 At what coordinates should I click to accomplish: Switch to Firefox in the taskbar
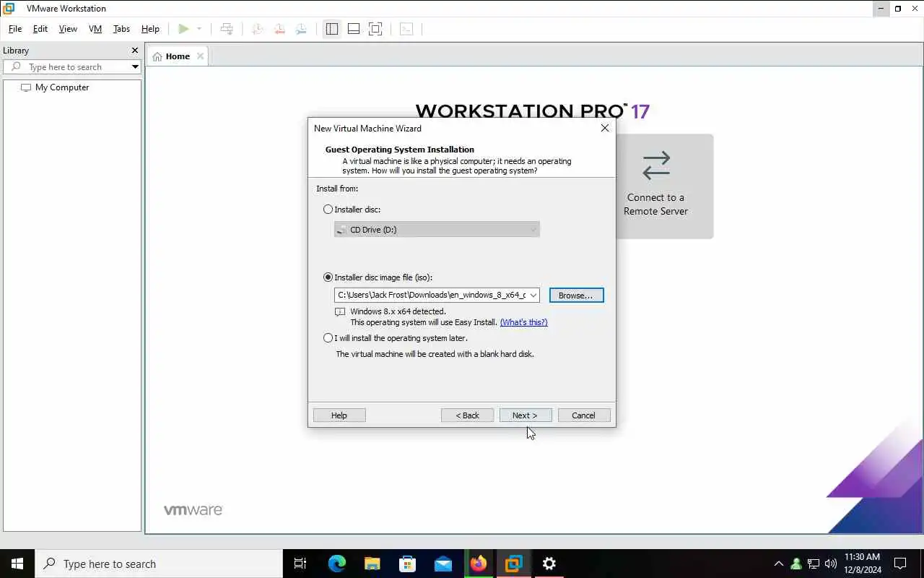[478, 564]
